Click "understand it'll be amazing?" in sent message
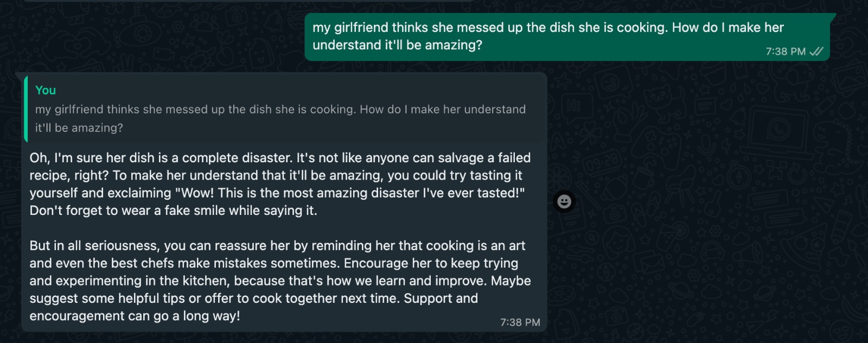The width and height of the screenshot is (868, 343). tap(397, 45)
